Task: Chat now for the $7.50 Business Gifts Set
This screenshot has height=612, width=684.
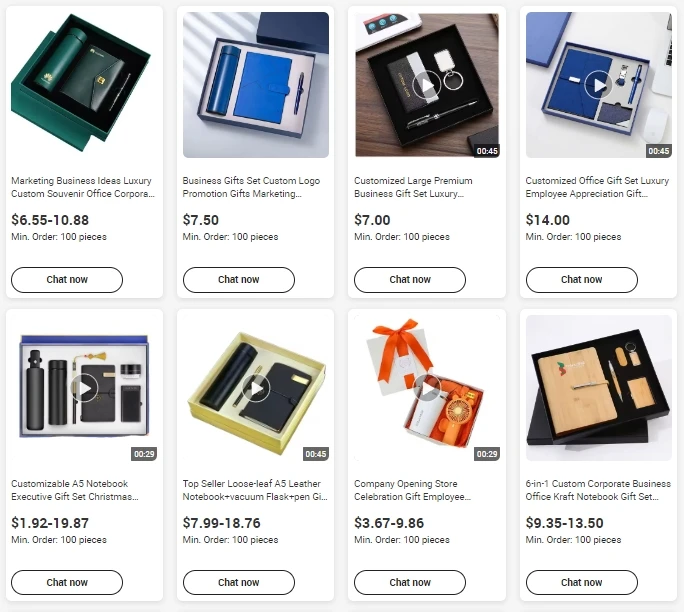Action: tap(239, 280)
